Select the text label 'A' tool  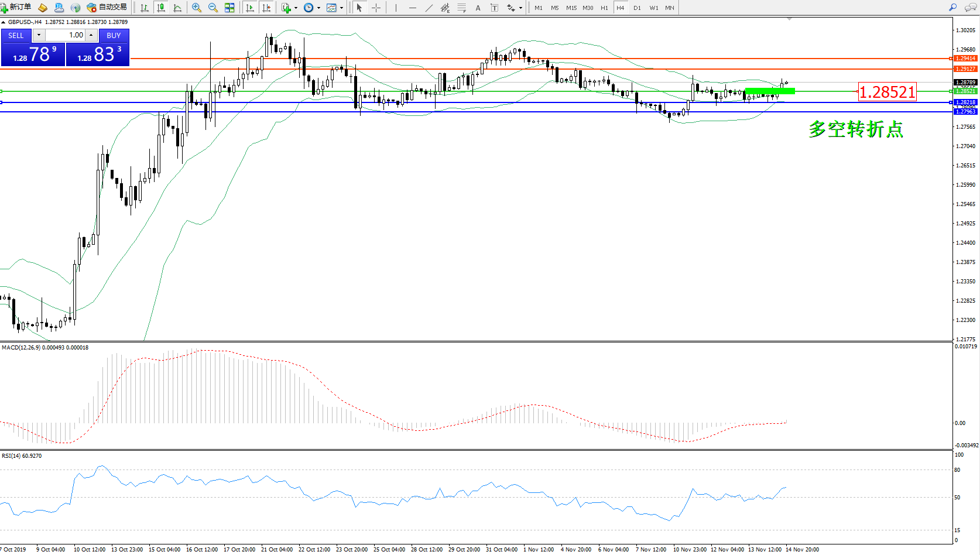(x=478, y=8)
